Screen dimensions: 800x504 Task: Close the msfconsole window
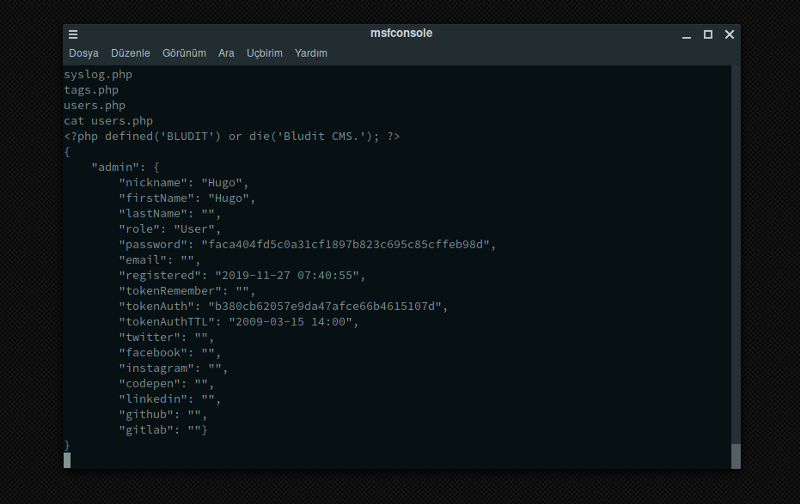(x=730, y=34)
